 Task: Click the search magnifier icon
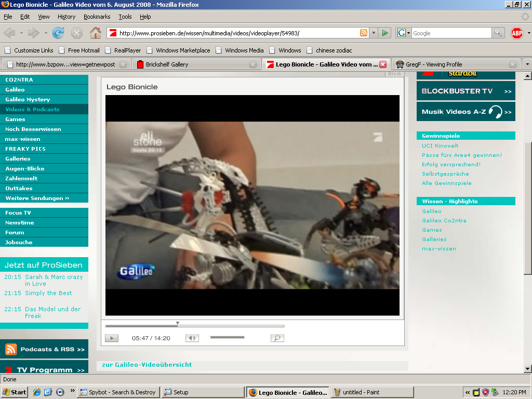[x=497, y=33]
